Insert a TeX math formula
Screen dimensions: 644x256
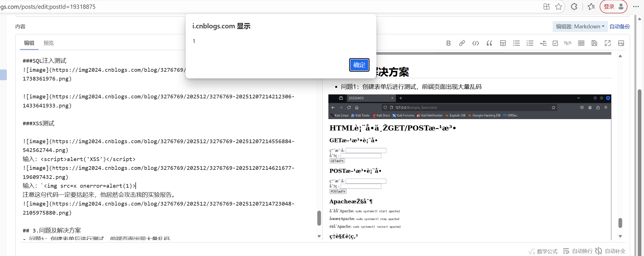[567, 43]
